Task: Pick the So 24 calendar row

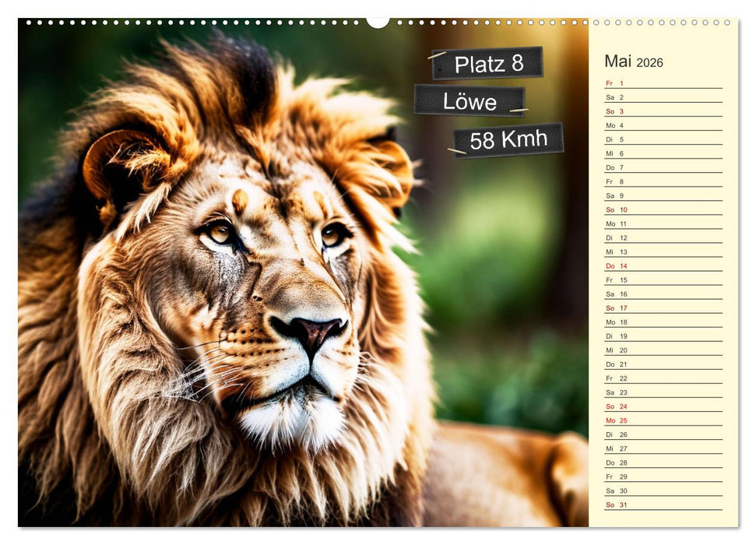Action: click(x=663, y=406)
